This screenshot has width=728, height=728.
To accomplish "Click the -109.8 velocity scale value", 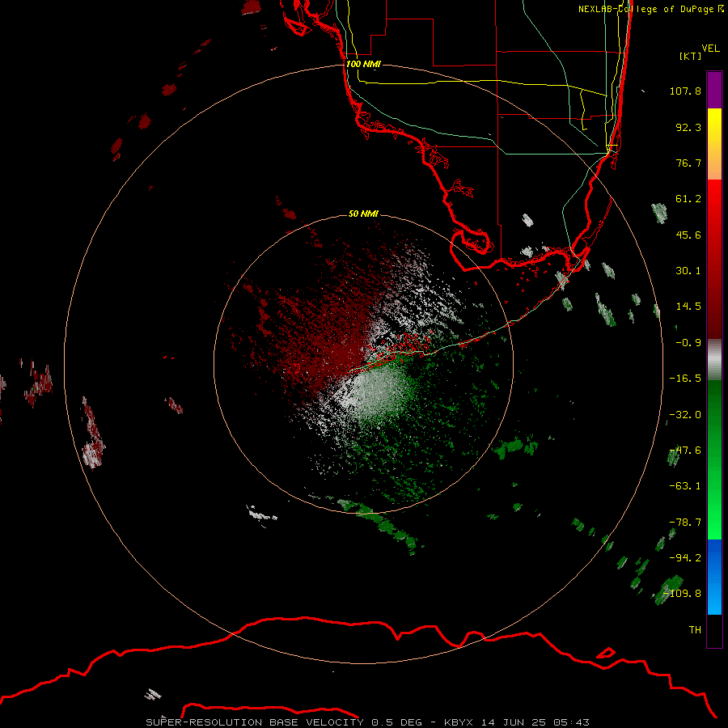I will [683, 594].
